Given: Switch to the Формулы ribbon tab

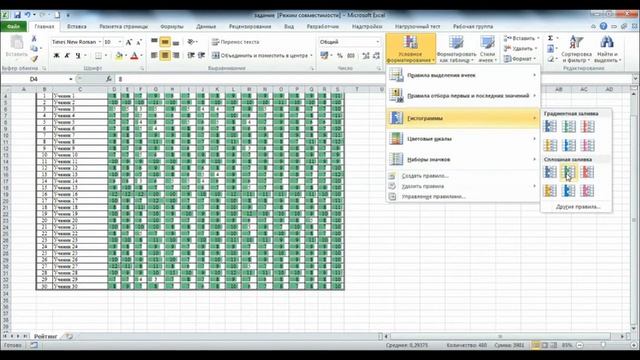Looking at the screenshot, I should (x=172, y=27).
